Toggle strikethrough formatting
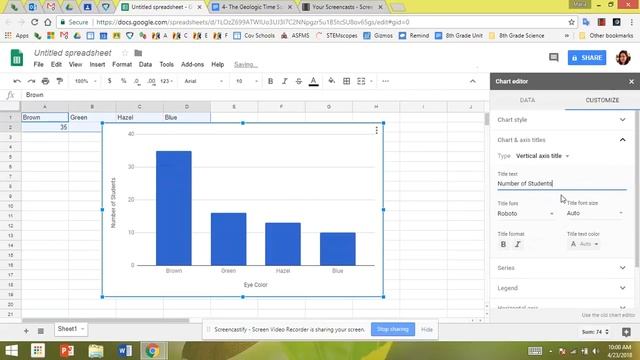640x360 pixels. pyautogui.click(x=299, y=81)
